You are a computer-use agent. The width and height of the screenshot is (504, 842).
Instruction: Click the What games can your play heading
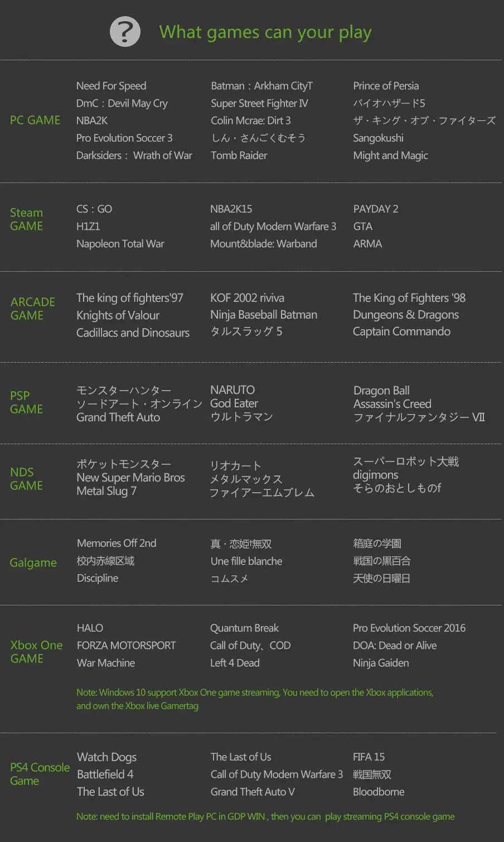[265, 32]
